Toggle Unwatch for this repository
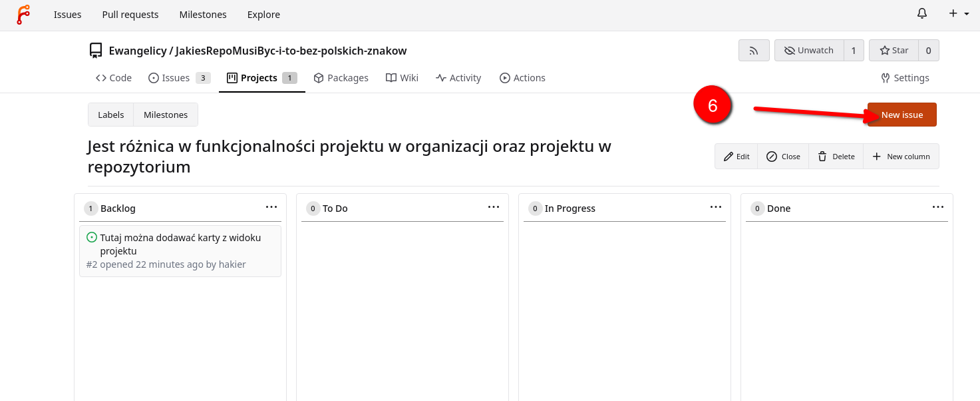The height and width of the screenshot is (401, 980). click(809, 51)
